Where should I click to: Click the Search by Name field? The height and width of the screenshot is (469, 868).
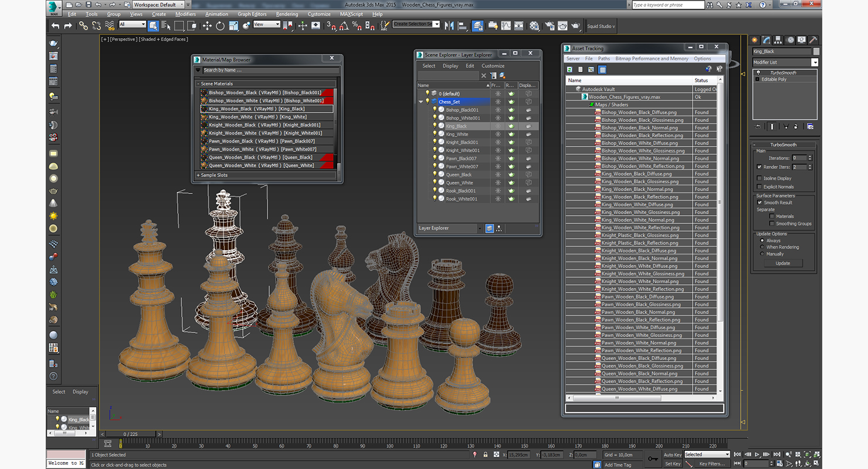point(270,70)
